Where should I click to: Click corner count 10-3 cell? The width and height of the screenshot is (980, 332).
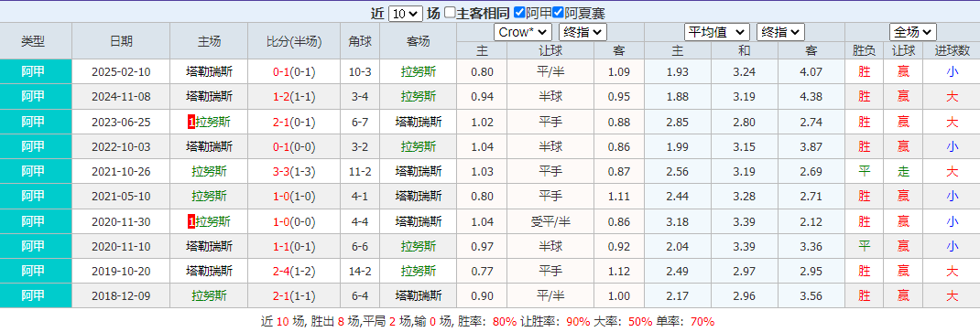click(360, 72)
